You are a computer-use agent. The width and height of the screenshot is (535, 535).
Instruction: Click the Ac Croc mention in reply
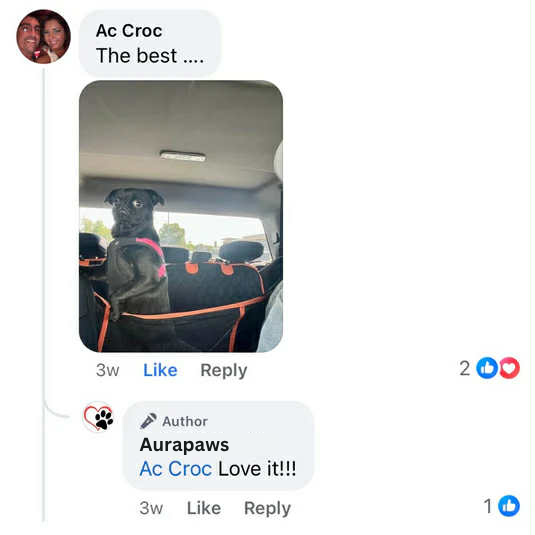pyautogui.click(x=176, y=469)
